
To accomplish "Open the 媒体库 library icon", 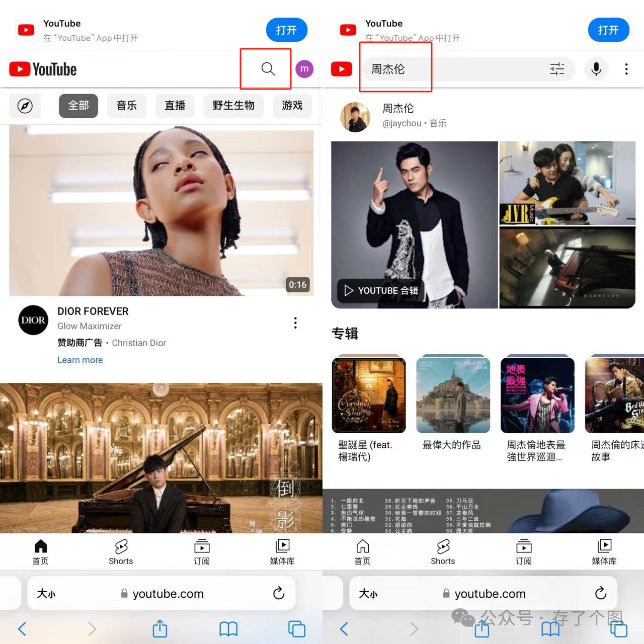I will coord(282,551).
